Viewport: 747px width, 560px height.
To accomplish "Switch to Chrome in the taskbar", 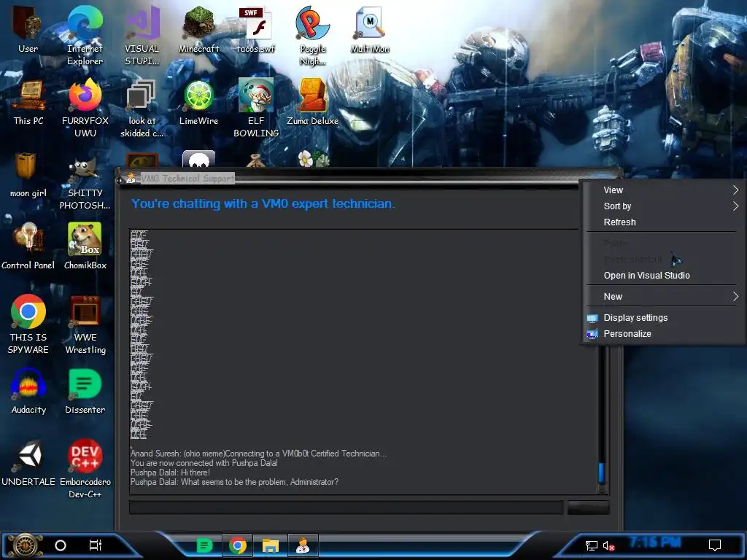I will pos(238,545).
